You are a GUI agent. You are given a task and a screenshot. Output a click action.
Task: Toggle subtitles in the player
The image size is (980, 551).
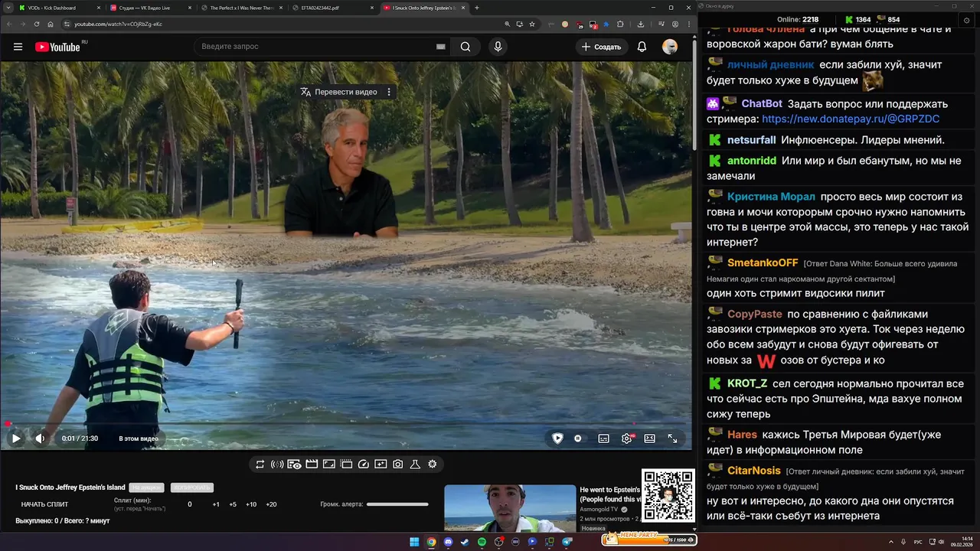603,439
